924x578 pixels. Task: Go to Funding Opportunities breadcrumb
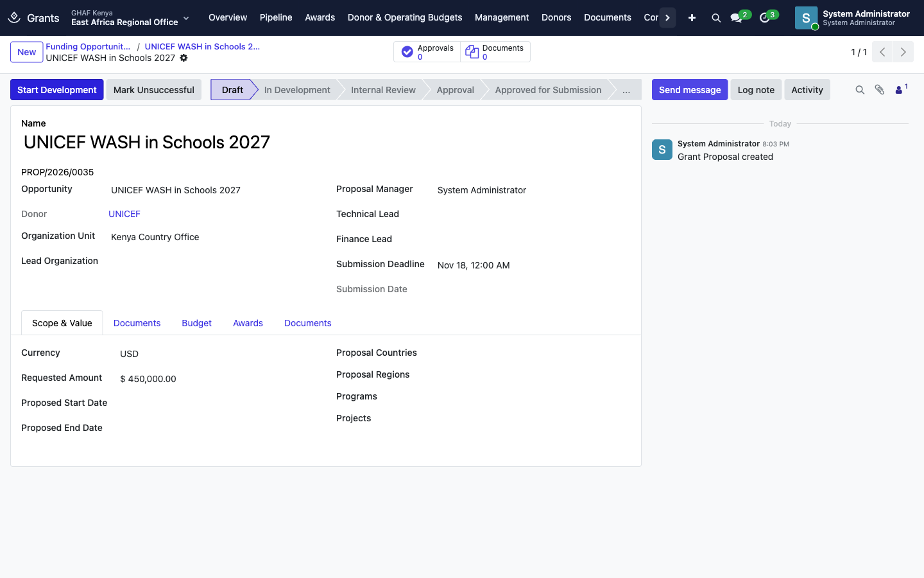88,46
